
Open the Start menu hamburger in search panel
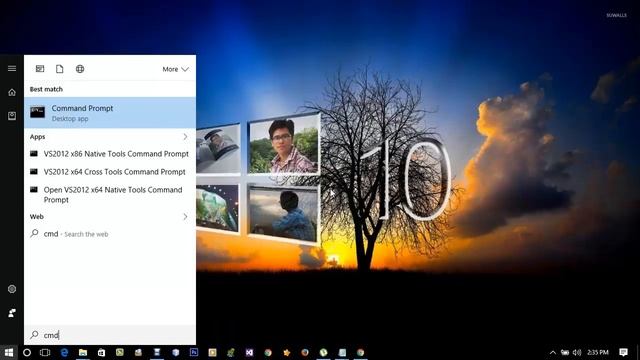tap(12, 68)
